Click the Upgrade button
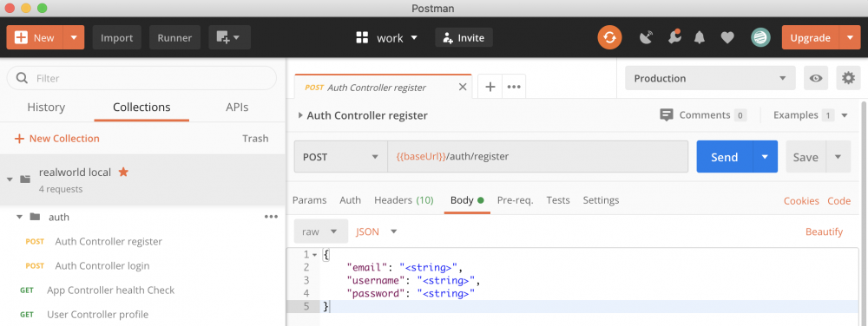This screenshot has height=326, width=868. point(811,37)
